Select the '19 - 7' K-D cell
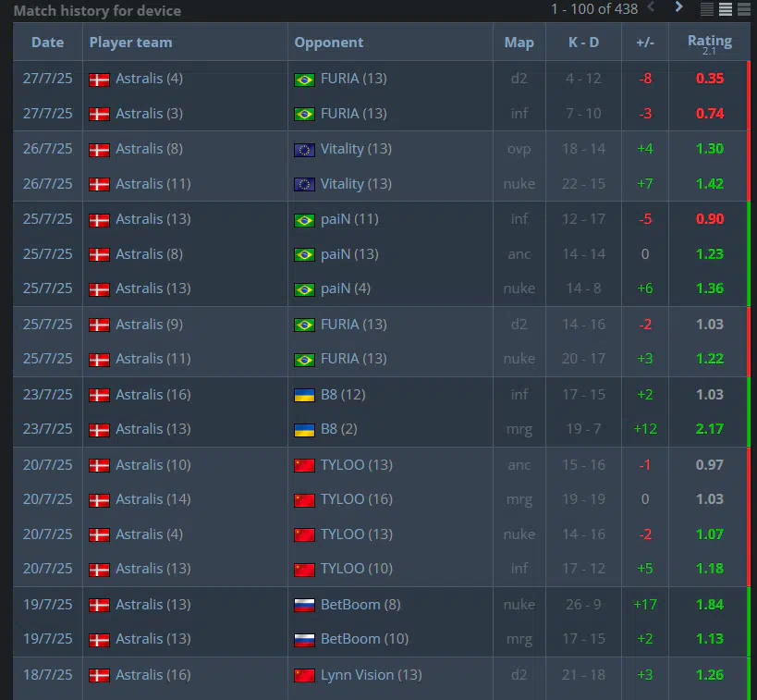The width and height of the screenshot is (757, 700). (x=583, y=429)
